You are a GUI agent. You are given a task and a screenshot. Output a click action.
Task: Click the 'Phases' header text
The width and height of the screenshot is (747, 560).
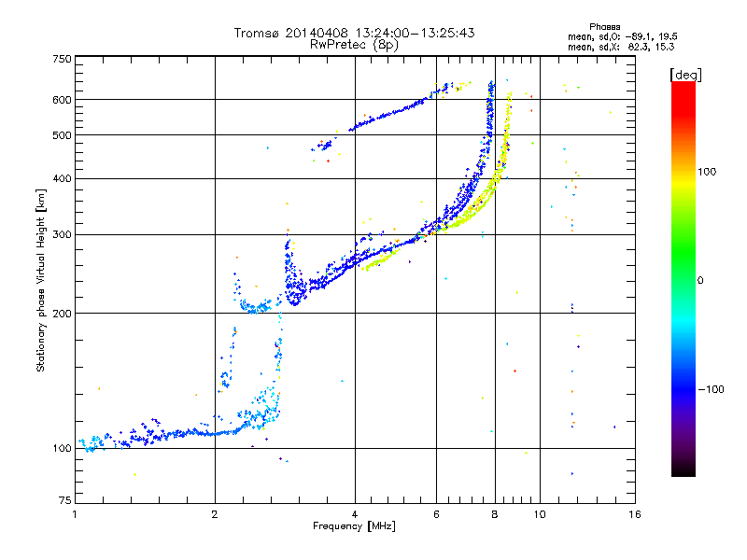pos(604,27)
